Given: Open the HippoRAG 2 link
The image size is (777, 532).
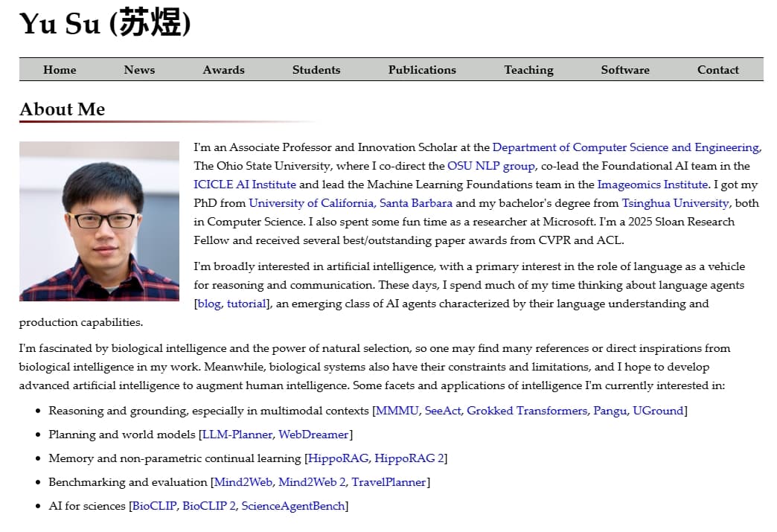Looking at the screenshot, I should 409,458.
